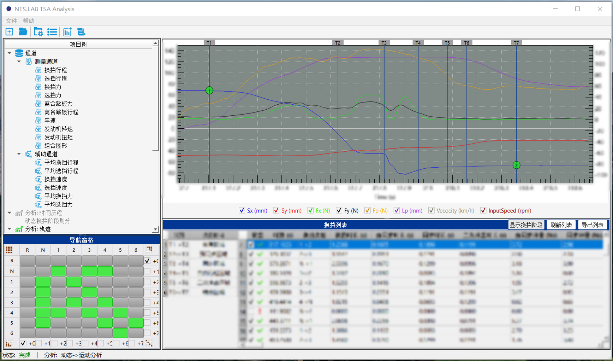
Task: Uncheck the Lp (mm) curve checkbox
Action: pyautogui.click(x=396, y=210)
